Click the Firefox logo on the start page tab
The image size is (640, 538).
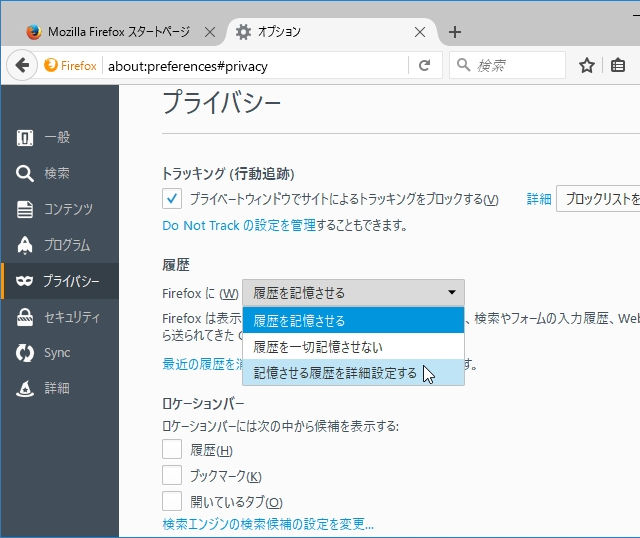(x=34, y=32)
